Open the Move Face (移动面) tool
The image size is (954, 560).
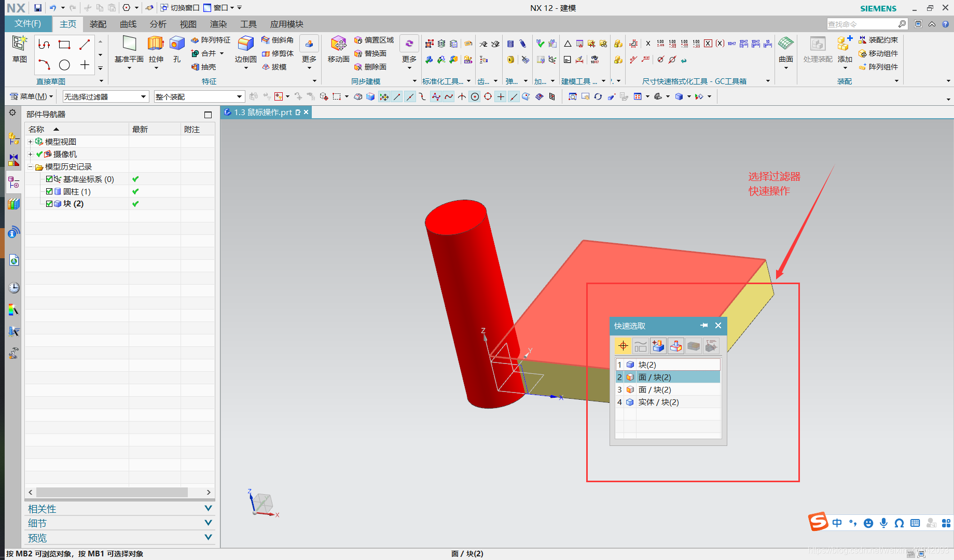tap(338, 49)
